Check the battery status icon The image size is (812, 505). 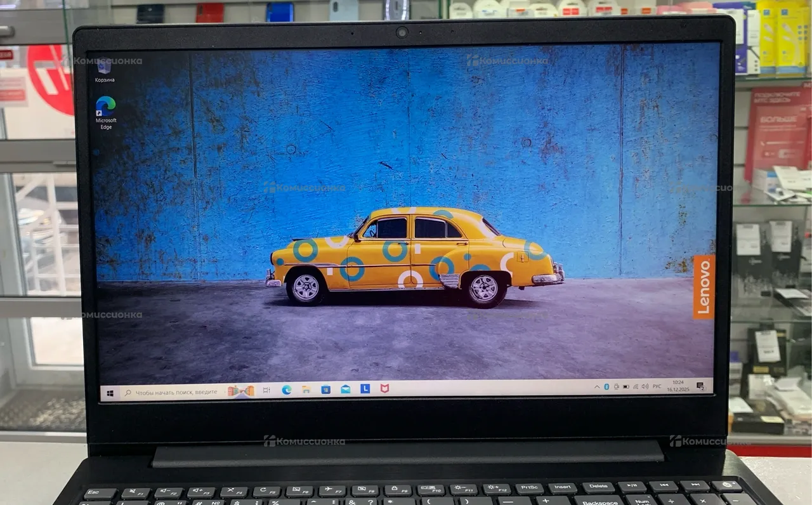tap(626, 386)
